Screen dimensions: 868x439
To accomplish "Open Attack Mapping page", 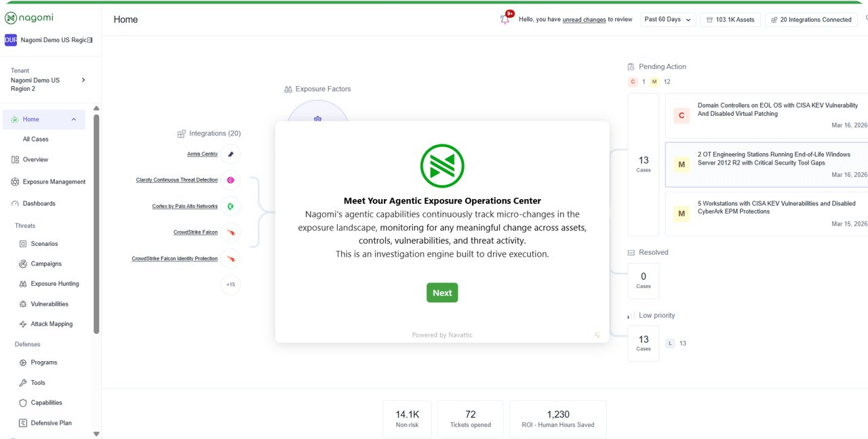I will (x=52, y=324).
